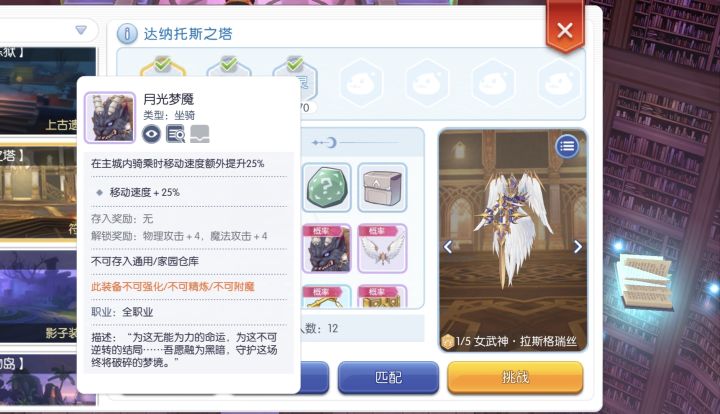This screenshot has width=720, height=414.
Task: Click the 月光梦魔 mount reward tile
Action: click(326, 248)
